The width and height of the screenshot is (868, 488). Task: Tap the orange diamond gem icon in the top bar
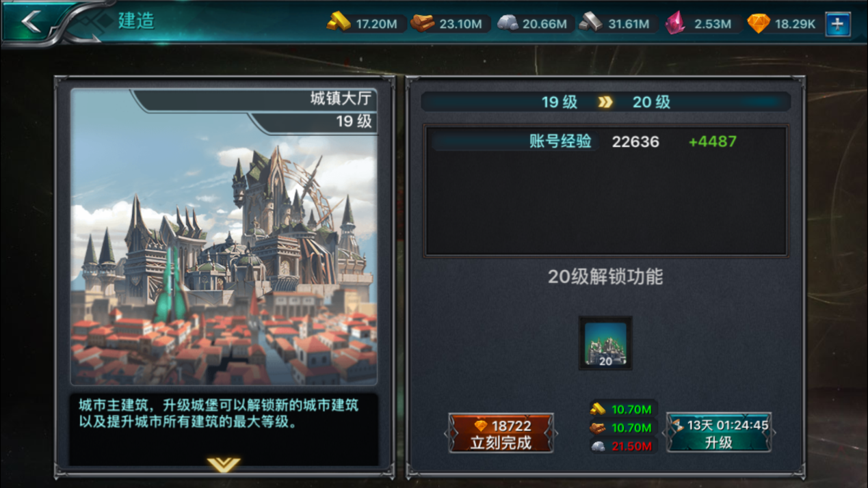[x=759, y=23]
